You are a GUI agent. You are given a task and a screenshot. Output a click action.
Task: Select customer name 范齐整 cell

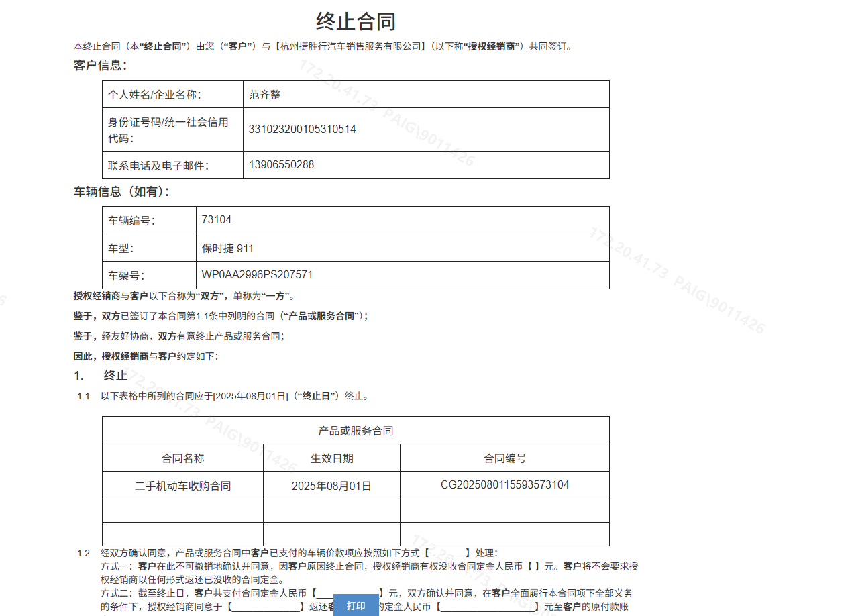point(265,95)
